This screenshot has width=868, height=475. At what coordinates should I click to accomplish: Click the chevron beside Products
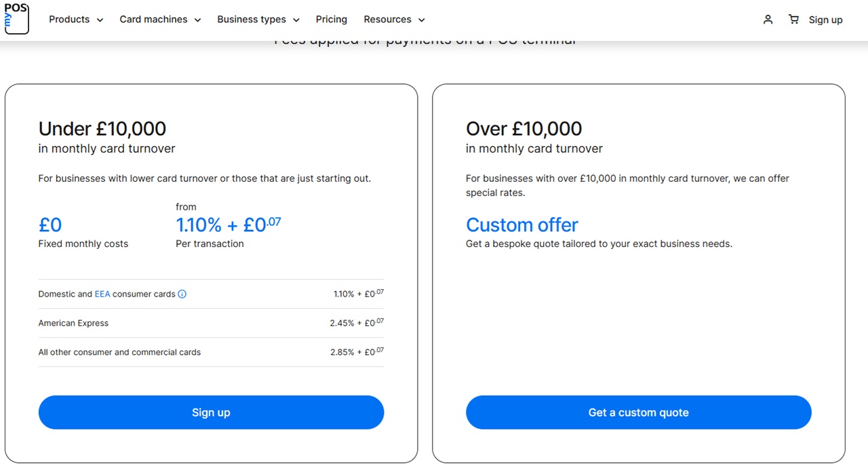point(100,20)
